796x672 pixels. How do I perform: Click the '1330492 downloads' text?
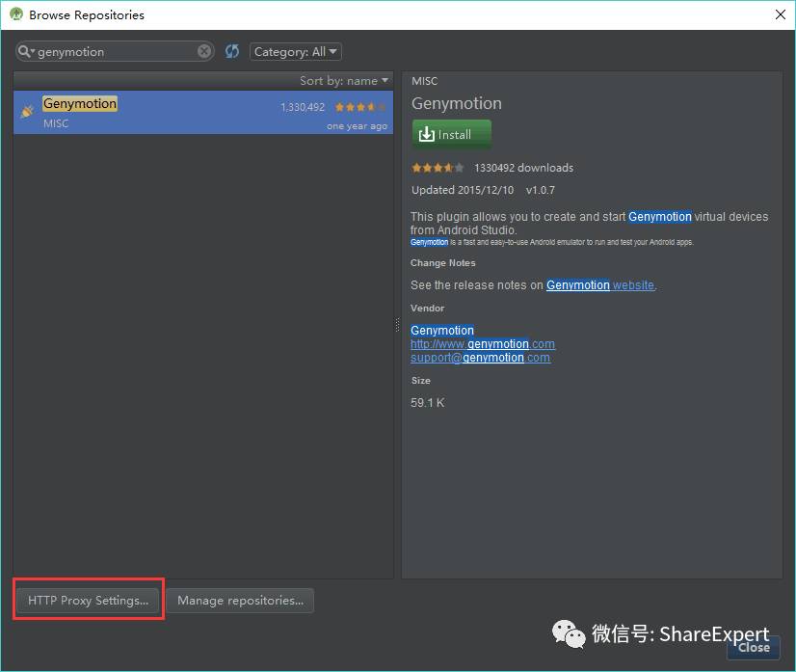pyautogui.click(x=523, y=168)
